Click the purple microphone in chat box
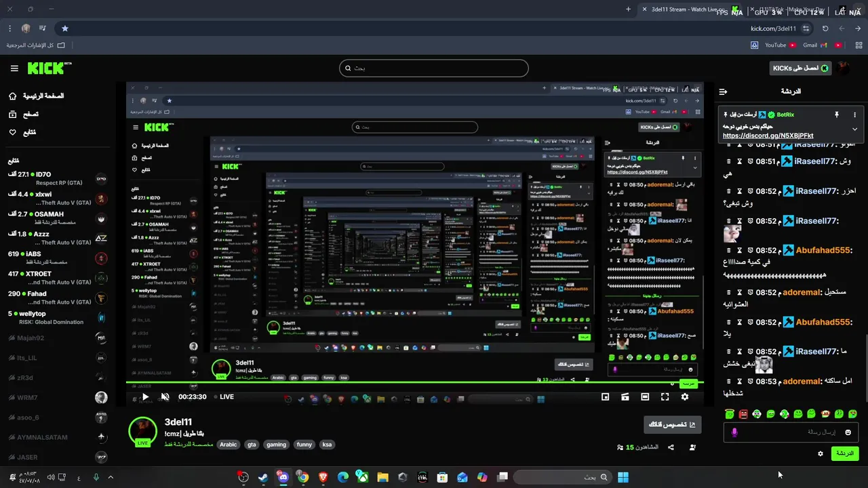 pos(734,432)
